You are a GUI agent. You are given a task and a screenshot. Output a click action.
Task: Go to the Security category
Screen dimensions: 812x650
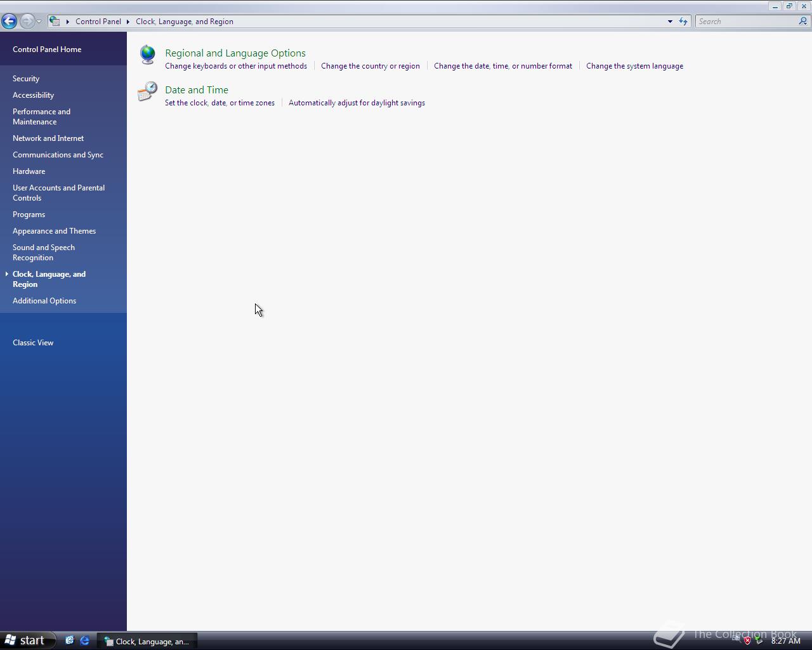(x=26, y=79)
